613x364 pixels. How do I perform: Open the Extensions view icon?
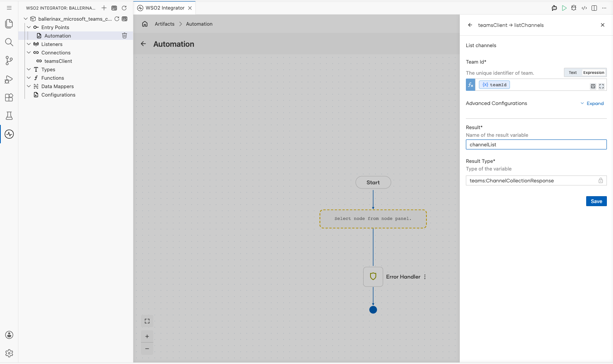coord(9,97)
